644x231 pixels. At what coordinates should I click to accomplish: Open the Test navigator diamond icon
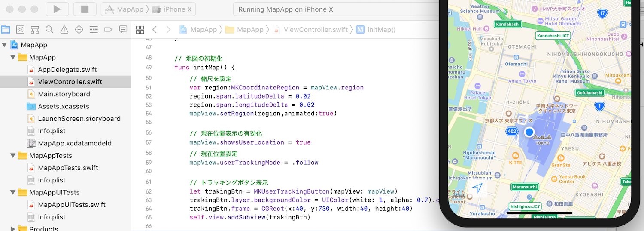(x=79, y=29)
